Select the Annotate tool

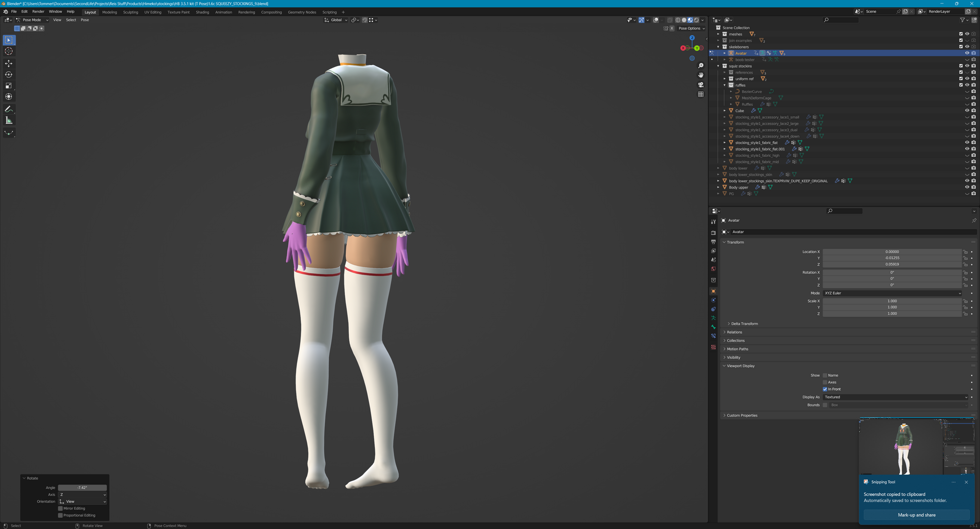coord(9,109)
